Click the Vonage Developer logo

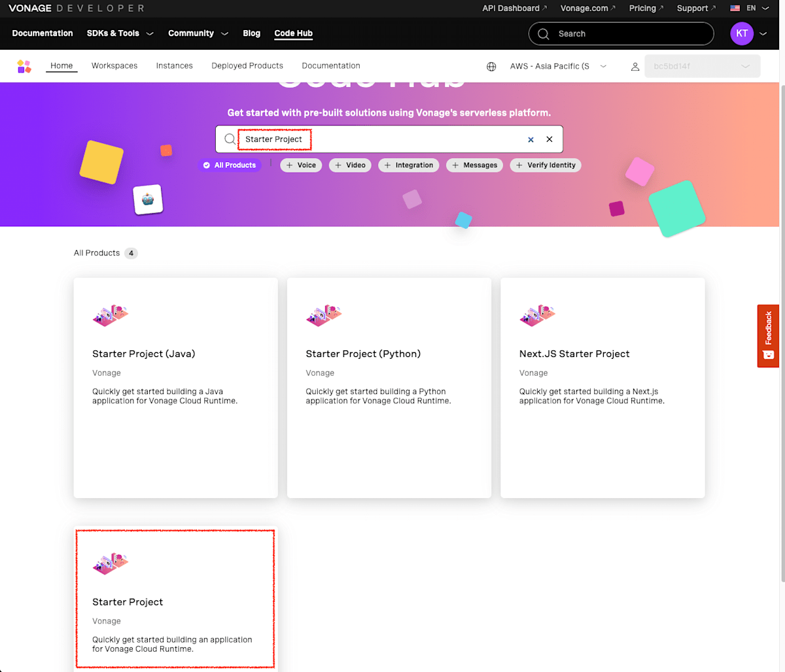pos(76,8)
